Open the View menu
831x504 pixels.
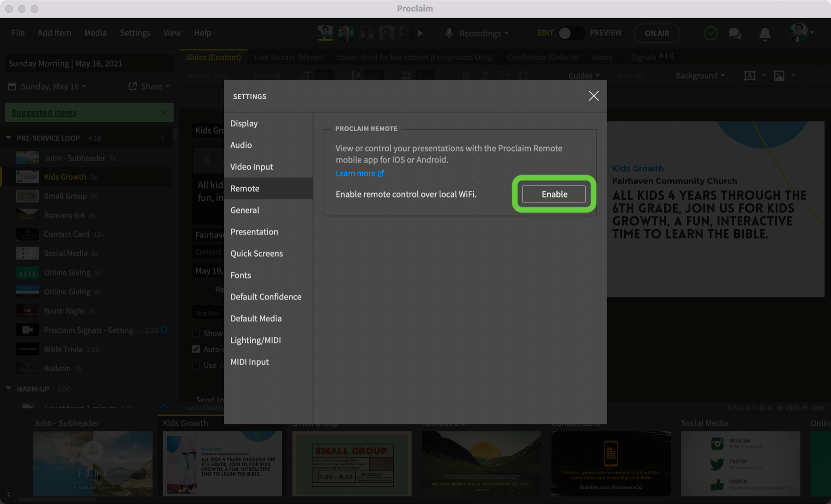(x=172, y=33)
